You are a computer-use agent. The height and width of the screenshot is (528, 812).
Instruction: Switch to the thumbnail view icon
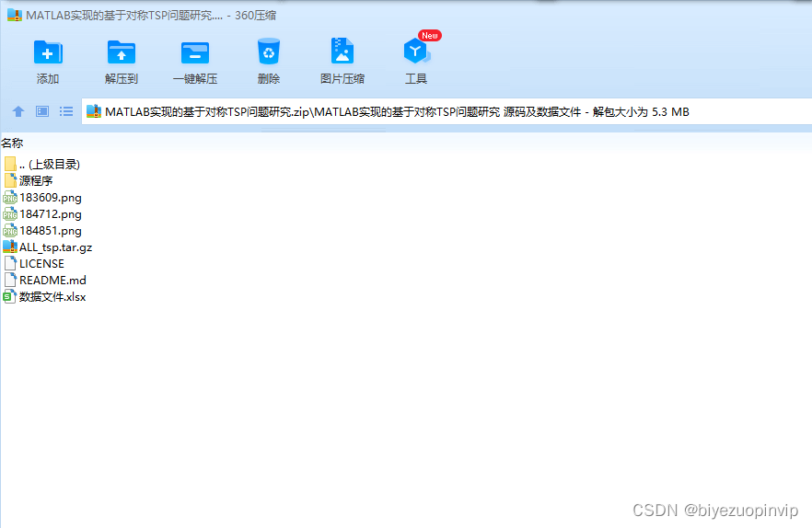(x=42, y=111)
